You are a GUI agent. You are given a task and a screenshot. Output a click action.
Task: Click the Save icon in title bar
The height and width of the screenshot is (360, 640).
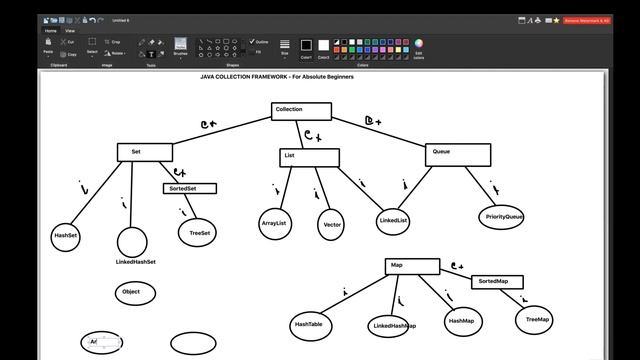coord(62,20)
